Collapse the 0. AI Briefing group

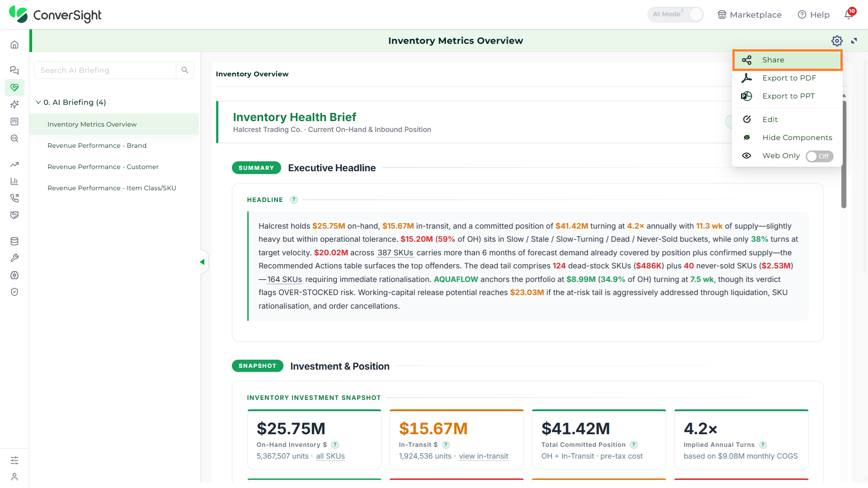coord(38,102)
